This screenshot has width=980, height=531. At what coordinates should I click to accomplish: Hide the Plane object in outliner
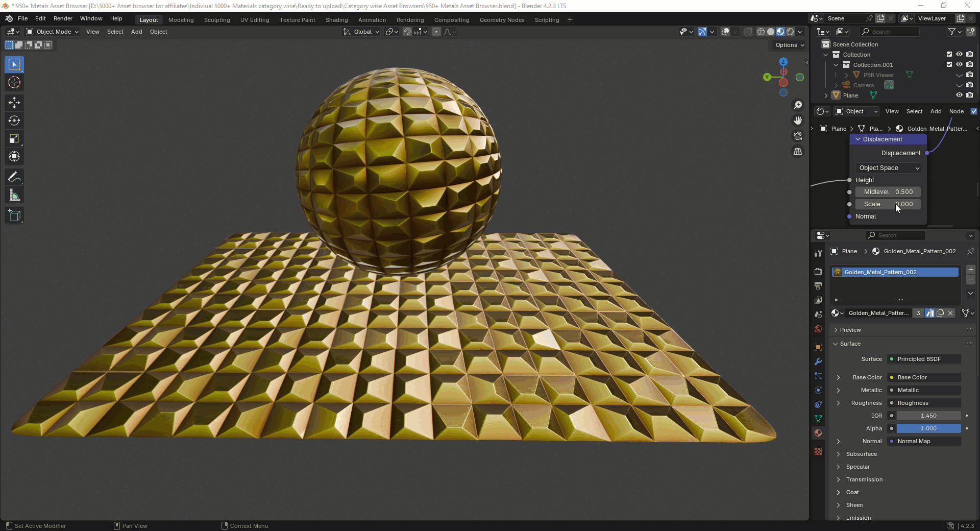click(959, 95)
